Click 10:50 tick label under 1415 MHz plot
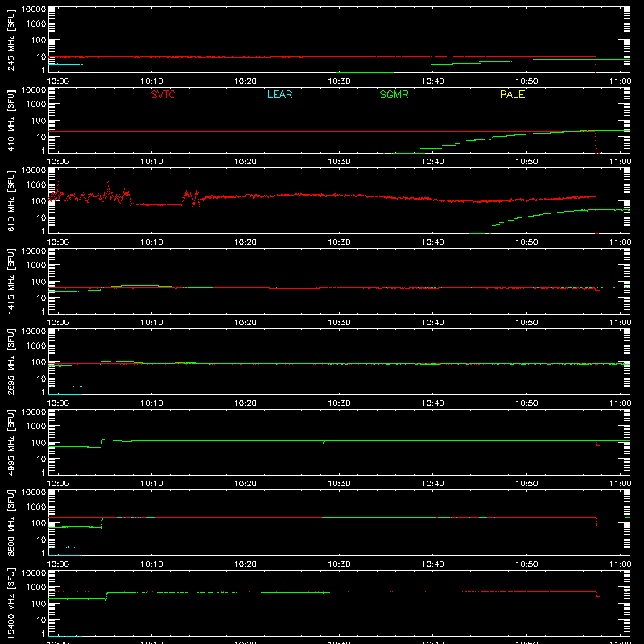The image size is (644, 644). (526, 323)
